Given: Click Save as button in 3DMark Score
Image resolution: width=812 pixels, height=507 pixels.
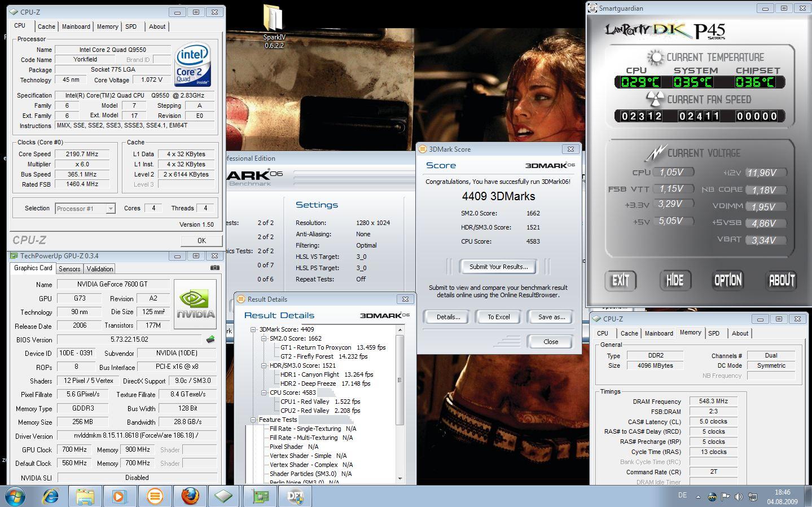Looking at the screenshot, I should [551, 317].
